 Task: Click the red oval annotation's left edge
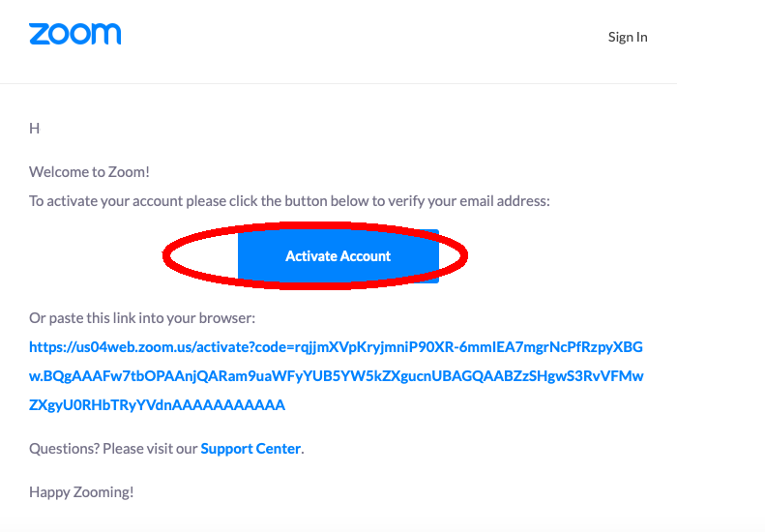(167, 255)
